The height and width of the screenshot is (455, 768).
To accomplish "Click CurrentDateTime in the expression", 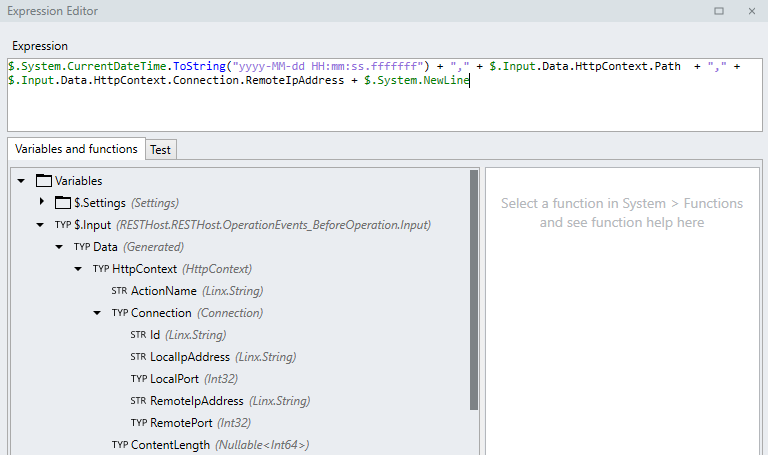I will (x=117, y=66).
